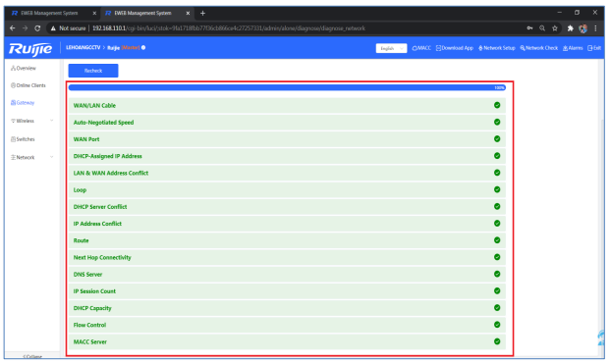The image size is (611, 364).
Task: Click the WAN Port label
Action: pyautogui.click(x=86, y=139)
